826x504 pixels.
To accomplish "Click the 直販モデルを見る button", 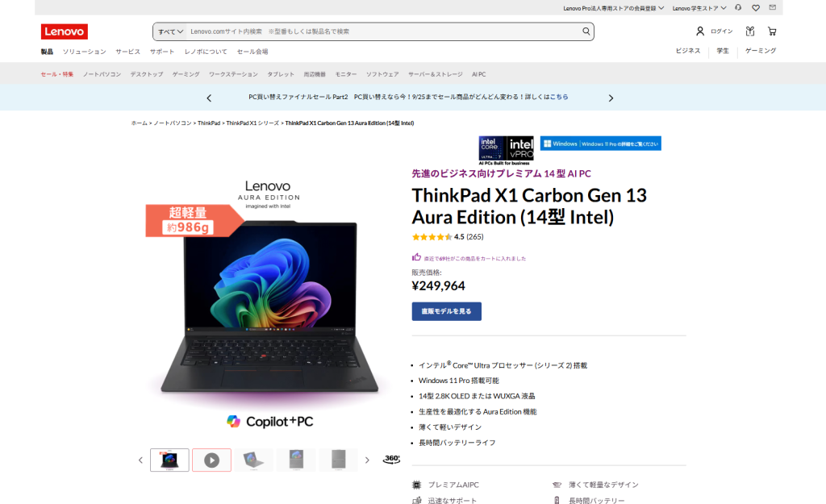I will [446, 311].
